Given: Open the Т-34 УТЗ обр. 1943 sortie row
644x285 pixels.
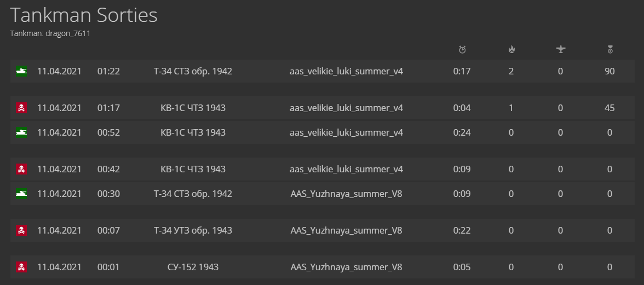Looking at the screenshot, I should (323, 230).
